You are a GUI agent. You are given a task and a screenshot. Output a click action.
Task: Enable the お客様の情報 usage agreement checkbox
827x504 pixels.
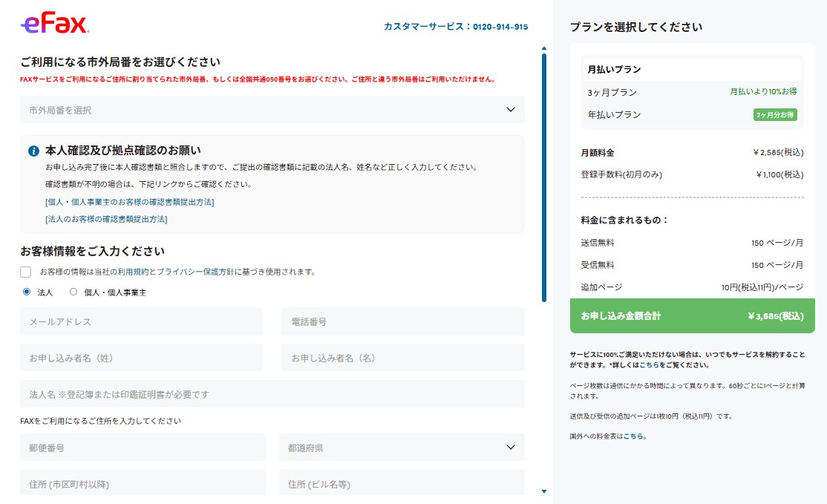pos(24,272)
